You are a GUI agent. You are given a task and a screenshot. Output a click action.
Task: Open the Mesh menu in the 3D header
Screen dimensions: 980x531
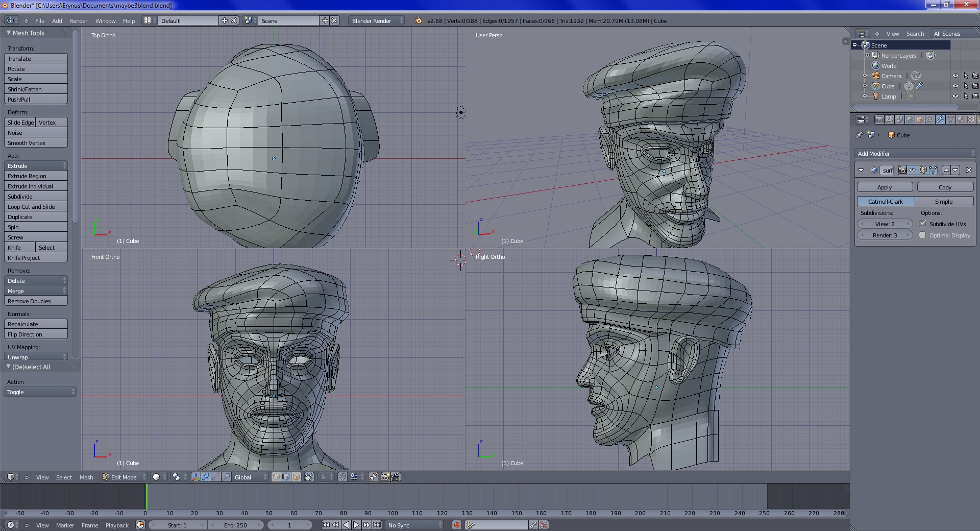click(86, 477)
